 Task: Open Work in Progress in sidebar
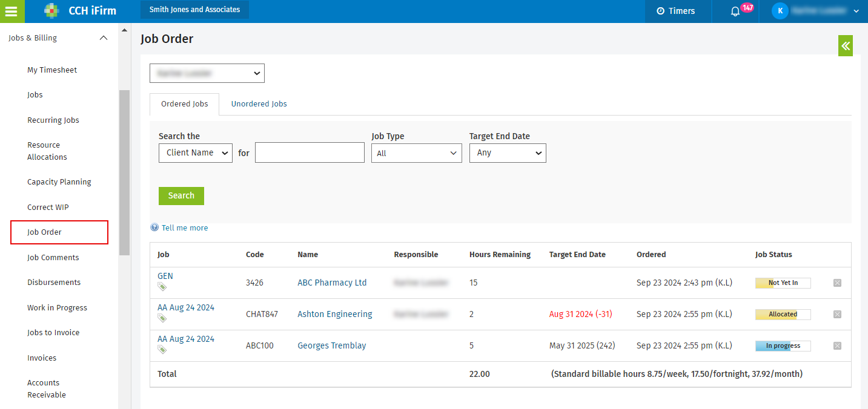[x=57, y=308]
